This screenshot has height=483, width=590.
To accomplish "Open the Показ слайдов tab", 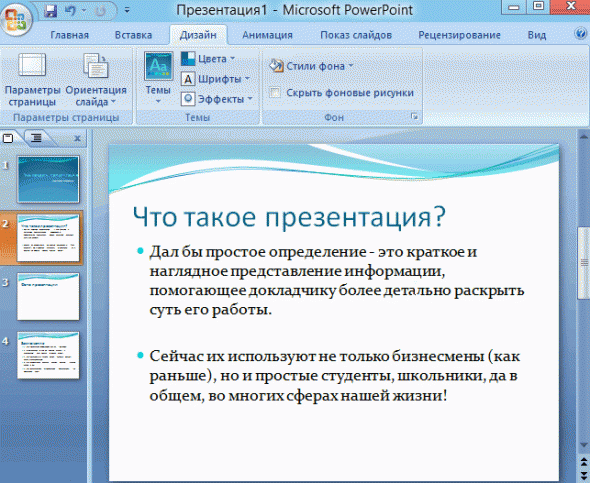I will point(356,35).
